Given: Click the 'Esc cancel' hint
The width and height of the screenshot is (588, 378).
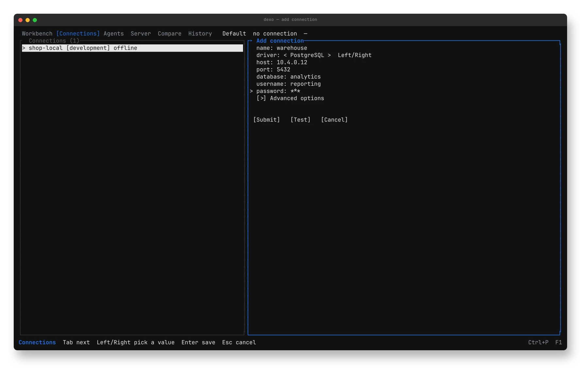Looking at the screenshot, I should (x=239, y=342).
